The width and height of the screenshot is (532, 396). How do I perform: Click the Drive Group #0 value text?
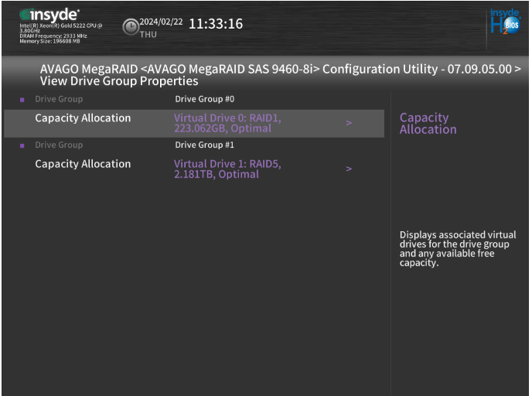tap(204, 99)
